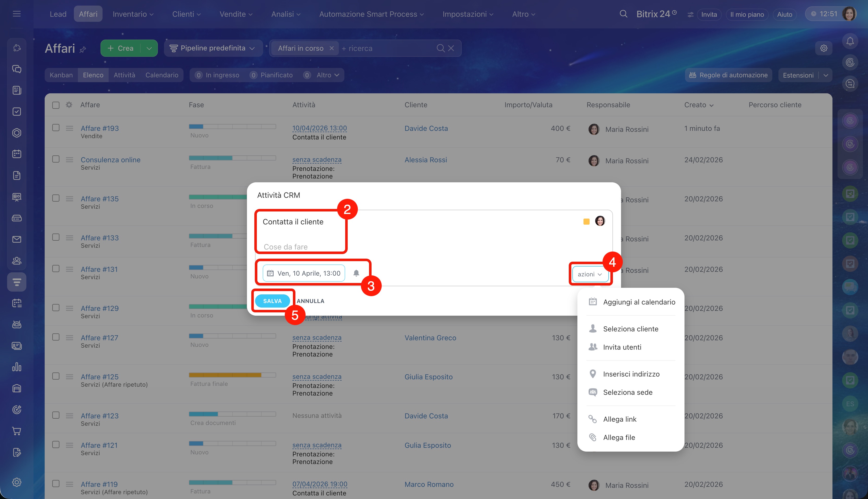Click the gear settings icon beside search bar

pos(823,48)
